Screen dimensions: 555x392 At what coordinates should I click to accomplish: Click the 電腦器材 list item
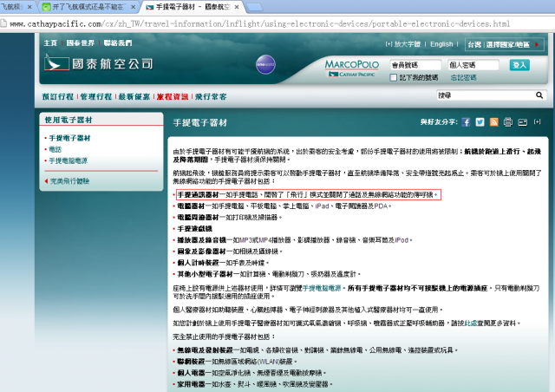(284, 206)
